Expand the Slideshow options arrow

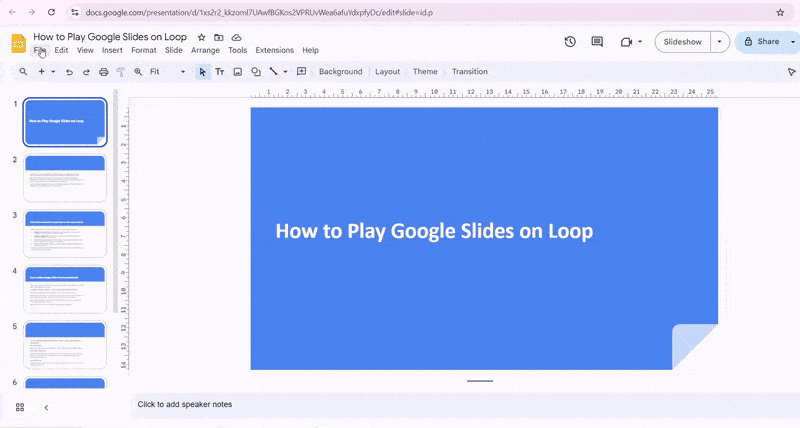[x=721, y=42]
